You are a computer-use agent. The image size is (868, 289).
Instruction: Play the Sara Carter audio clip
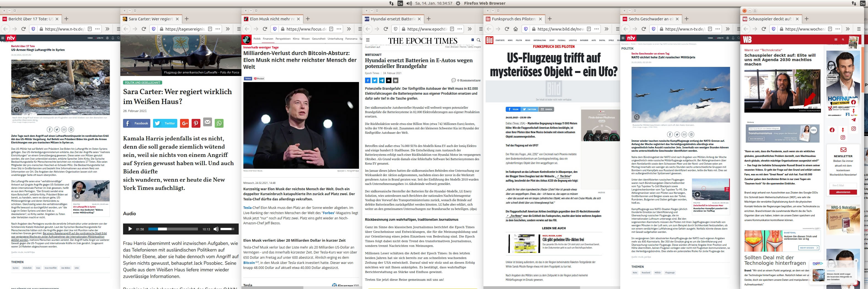tap(130, 229)
